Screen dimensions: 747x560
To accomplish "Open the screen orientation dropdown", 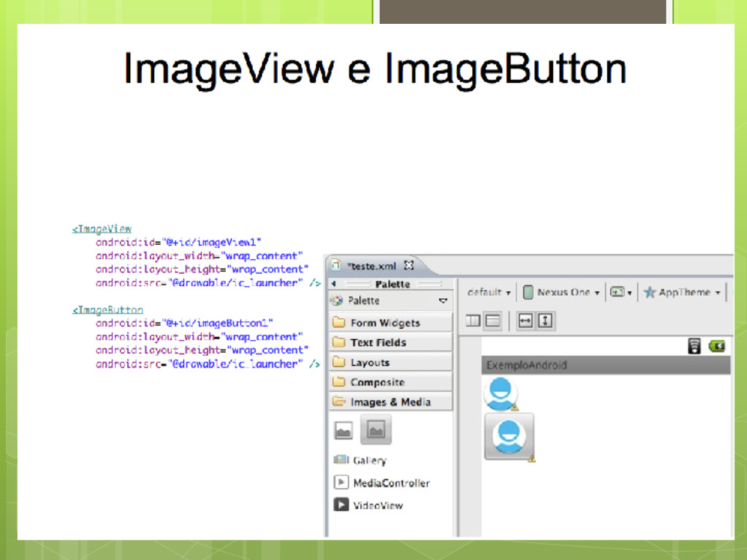I will click(x=621, y=292).
